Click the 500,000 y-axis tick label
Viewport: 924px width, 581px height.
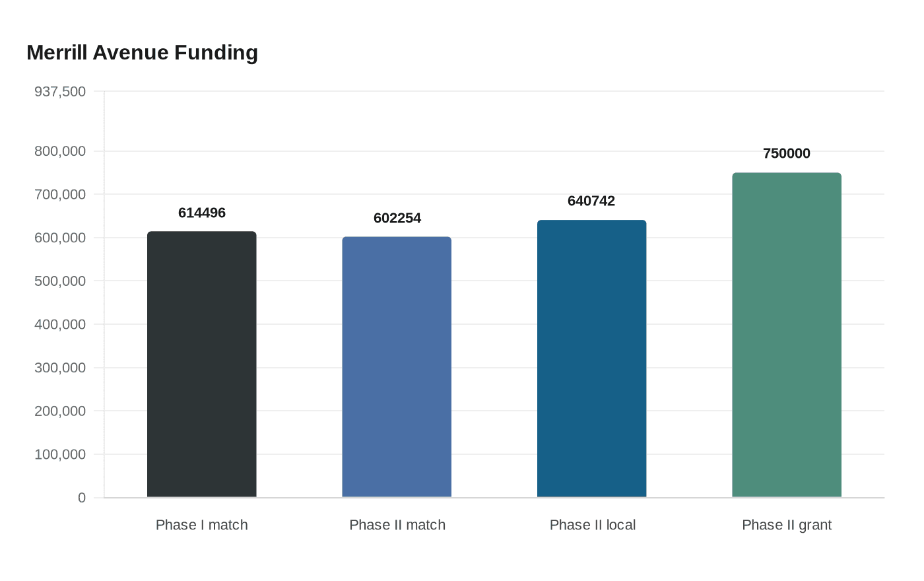tap(60, 281)
